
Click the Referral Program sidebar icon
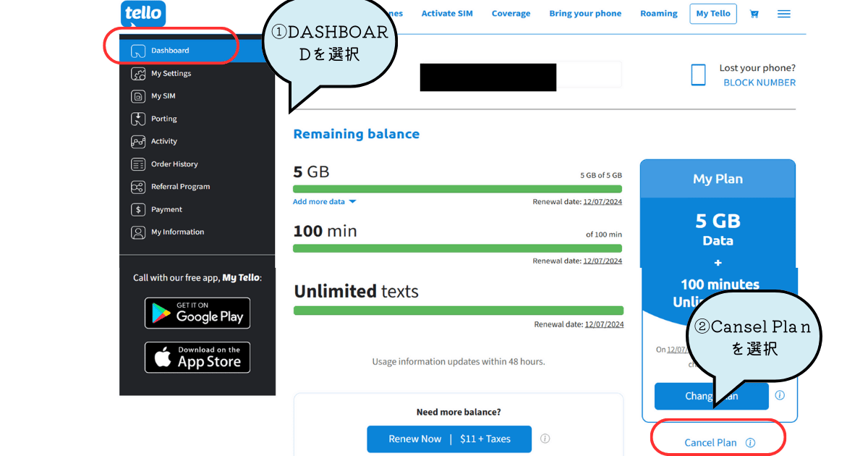tap(138, 187)
